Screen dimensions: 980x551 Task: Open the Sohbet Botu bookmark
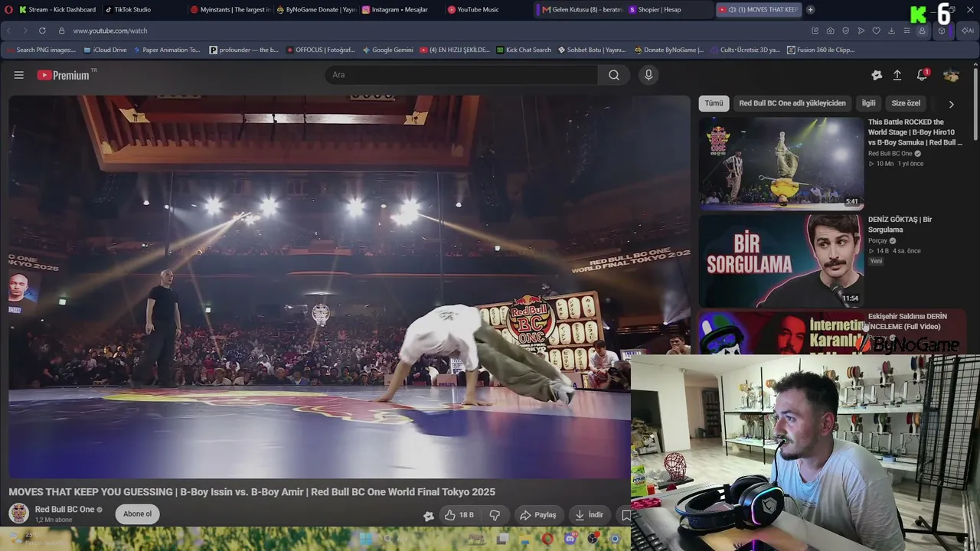(x=592, y=50)
